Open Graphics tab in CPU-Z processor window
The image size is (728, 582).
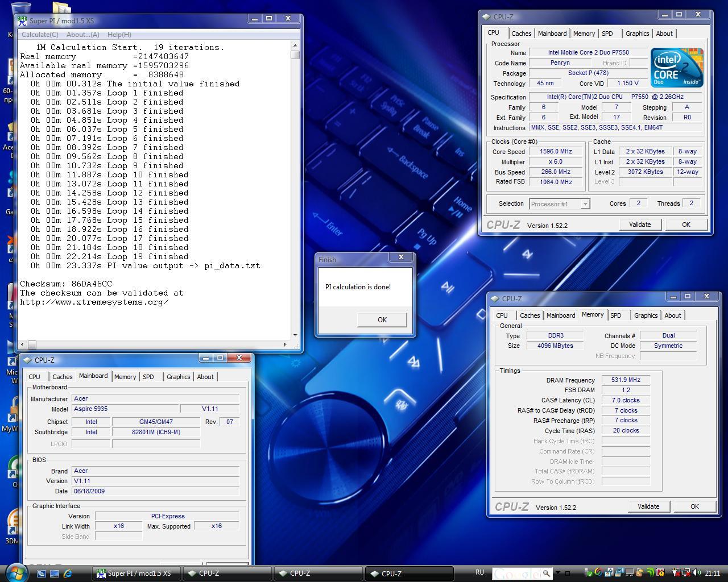[637, 34]
